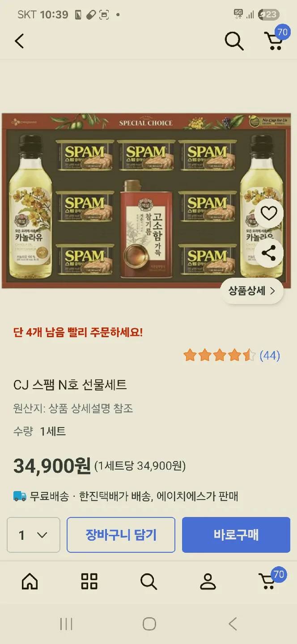297x644 pixels.
Task: Tap the share icon on product image
Action: (x=269, y=253)
